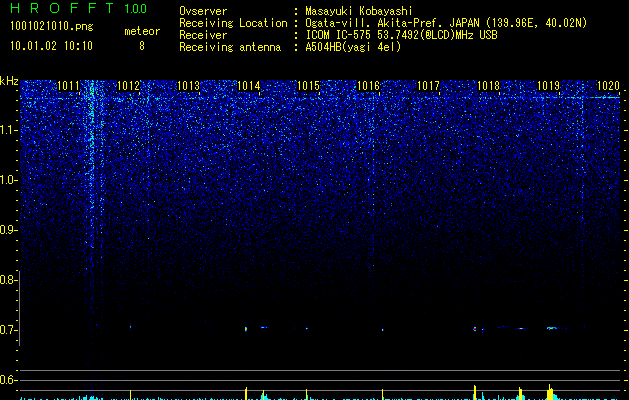This screenshot has height=400, width=629.
Task: Click time marker 1016
Action: (x=368, y=86)
